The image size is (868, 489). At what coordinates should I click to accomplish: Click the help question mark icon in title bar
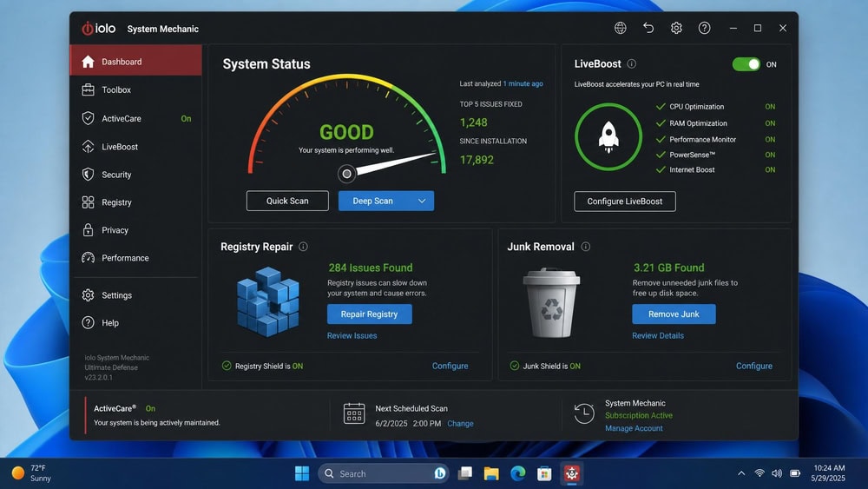pyautogui.click(x=704, y=28)
